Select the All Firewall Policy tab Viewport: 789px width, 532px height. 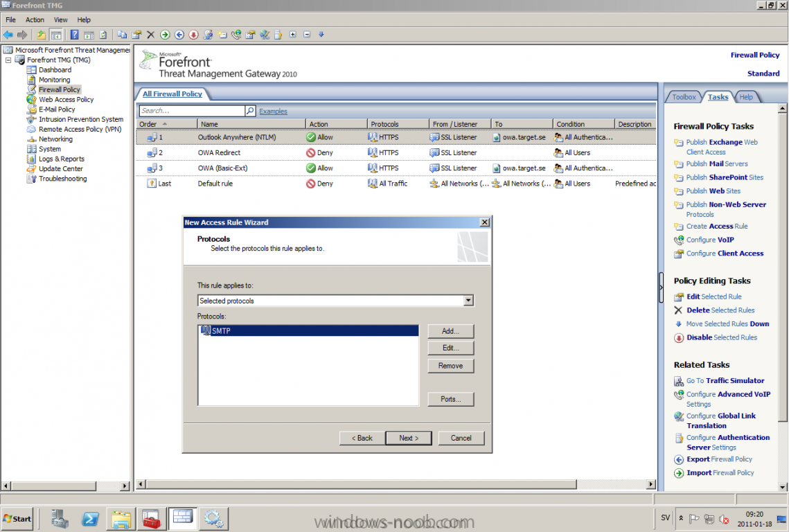click(x=172, y=94)
